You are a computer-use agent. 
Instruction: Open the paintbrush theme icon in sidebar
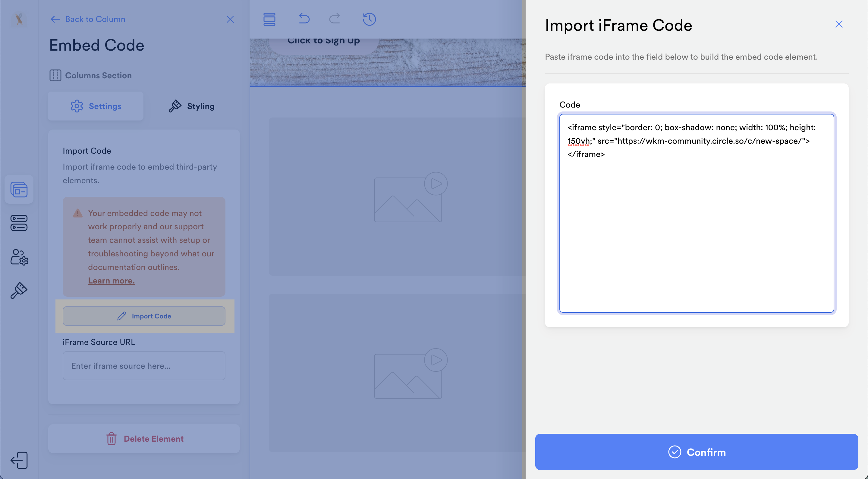click(x=19, y=290)
